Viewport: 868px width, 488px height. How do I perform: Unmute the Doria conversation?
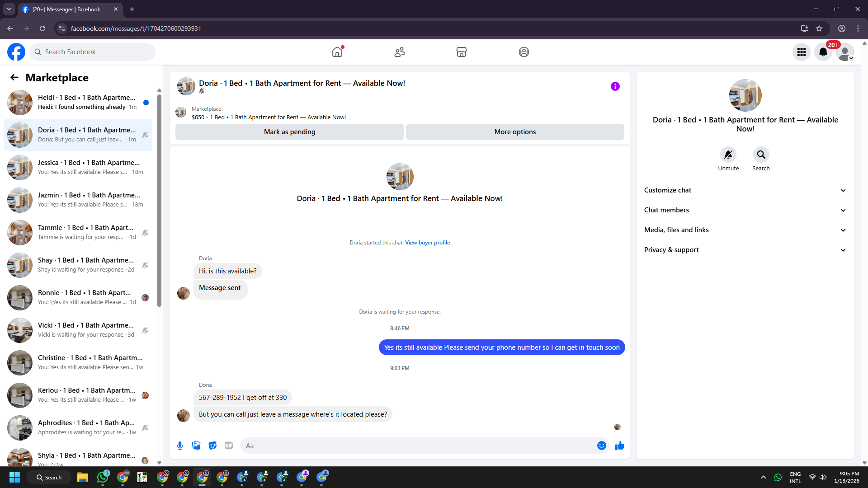click(728, 155)
